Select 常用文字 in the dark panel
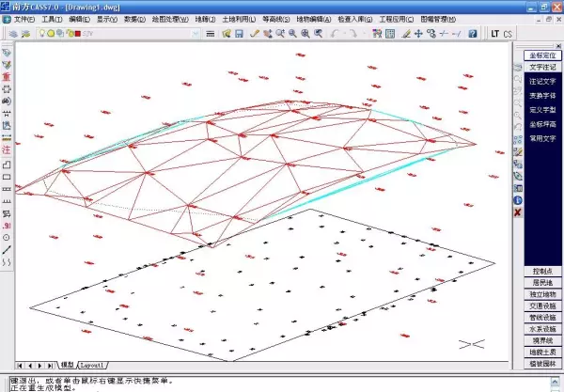 tap(542, 138)
